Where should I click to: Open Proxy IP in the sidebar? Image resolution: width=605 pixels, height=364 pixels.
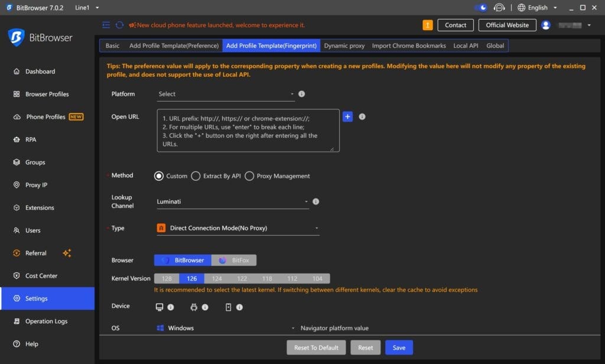click(47, 185)
